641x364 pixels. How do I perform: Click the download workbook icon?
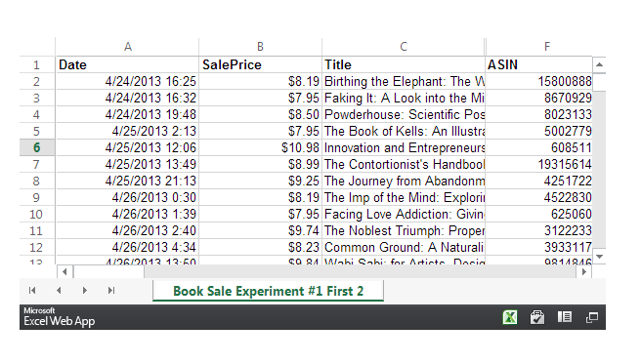[x=537, y=317]
